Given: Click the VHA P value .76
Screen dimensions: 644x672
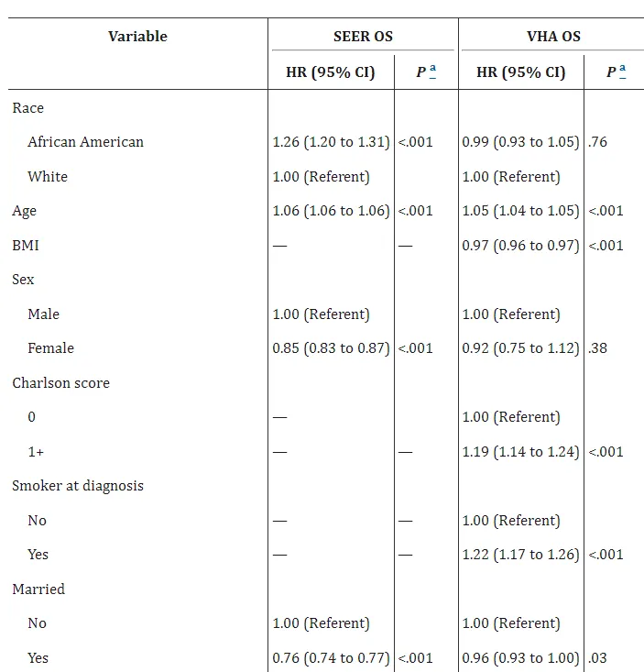Looking at the screenshot, I should 598,142.
